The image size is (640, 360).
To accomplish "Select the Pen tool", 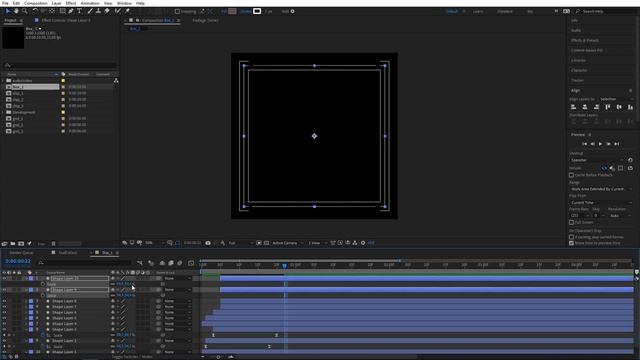I will coord(71,11).
